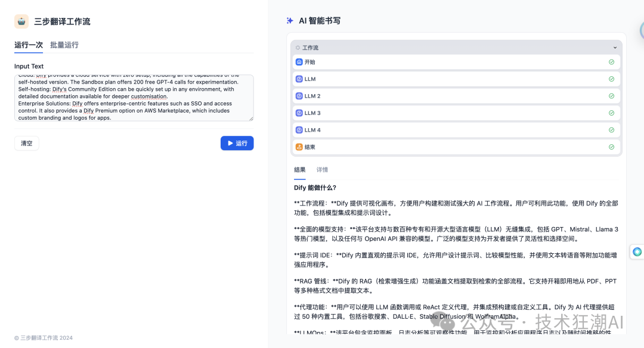The height and width of the screenshot is (348, 644).
Task: Click the green check on LLM 3 row
Action: pyautogui.click(x=612, y=113)
